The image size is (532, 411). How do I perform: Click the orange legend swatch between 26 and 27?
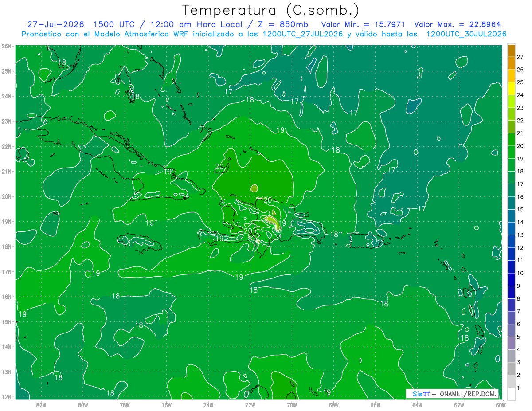(511, 63)
